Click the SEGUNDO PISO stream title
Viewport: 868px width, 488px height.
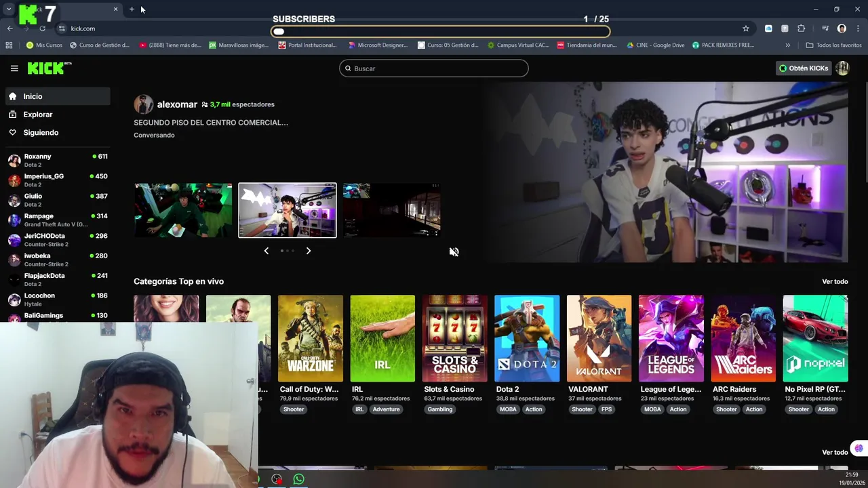point(211,123)
